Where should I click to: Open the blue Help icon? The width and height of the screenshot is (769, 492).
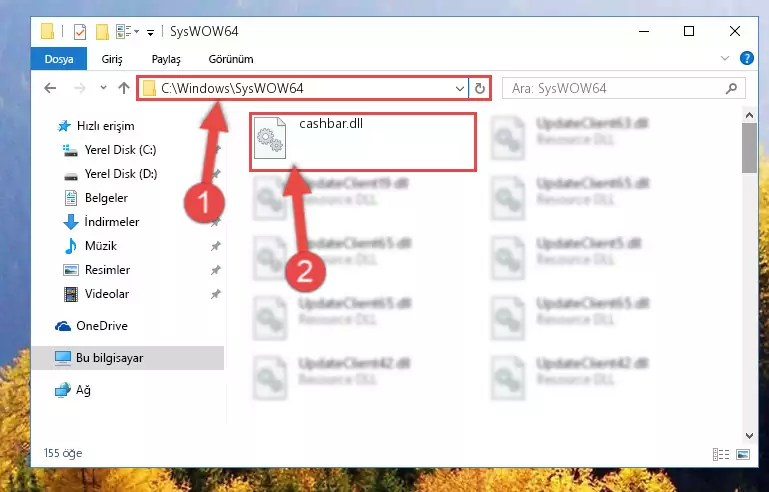coord(746,58)
